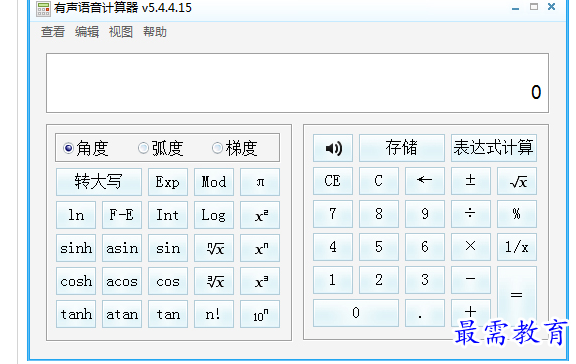Click the division ÷ key

pos(471,214)
